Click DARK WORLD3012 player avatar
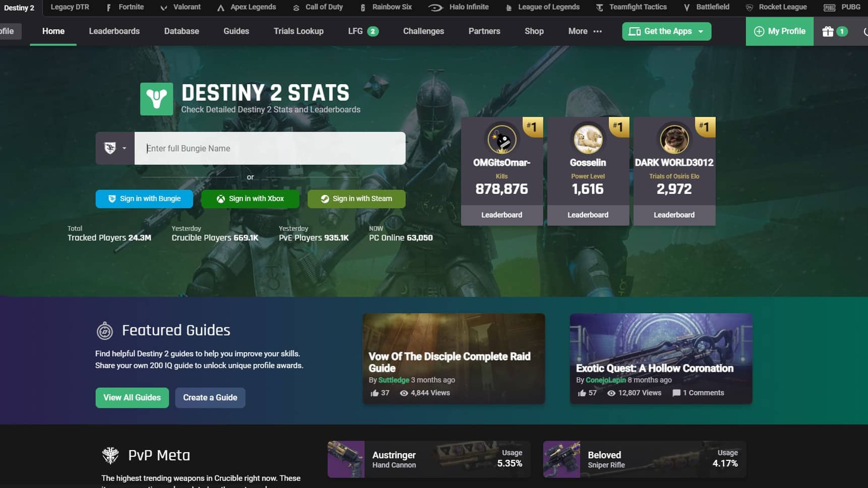The width and height of the screenshot is (868, 488). pos(674,139)
